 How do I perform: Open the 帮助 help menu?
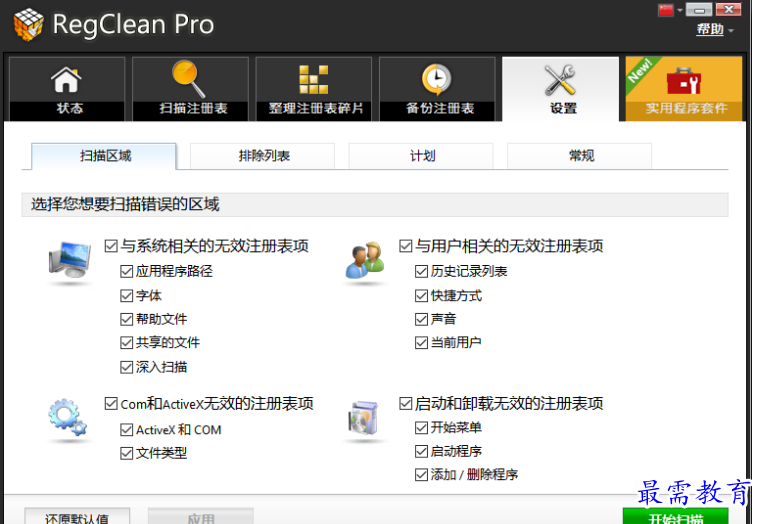pyautogui.click(x=710, y=30)
